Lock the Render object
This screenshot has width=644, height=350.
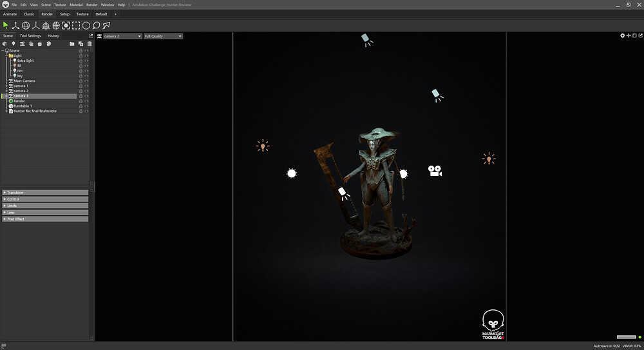(80, 101)
